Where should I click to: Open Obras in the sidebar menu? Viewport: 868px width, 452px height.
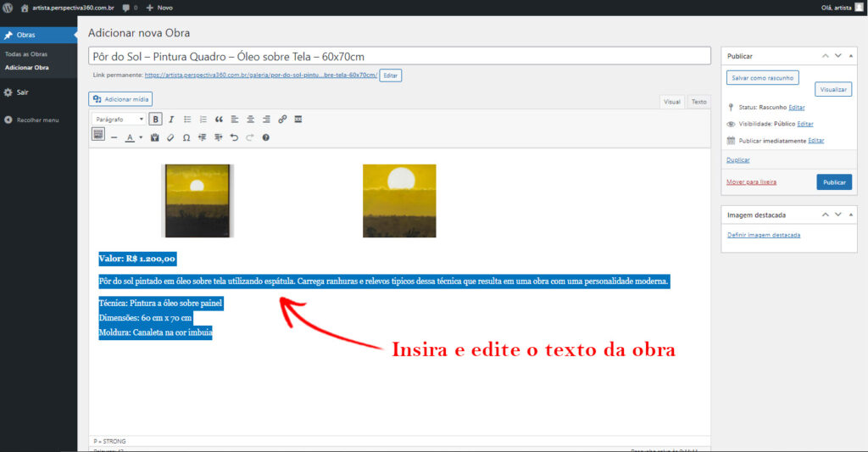click(x=39, y=35)
